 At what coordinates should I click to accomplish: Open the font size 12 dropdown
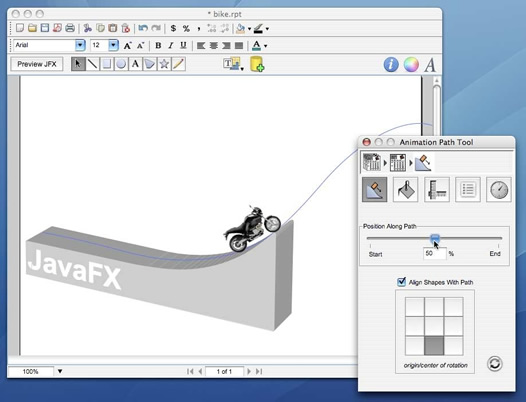click(114, 45)
